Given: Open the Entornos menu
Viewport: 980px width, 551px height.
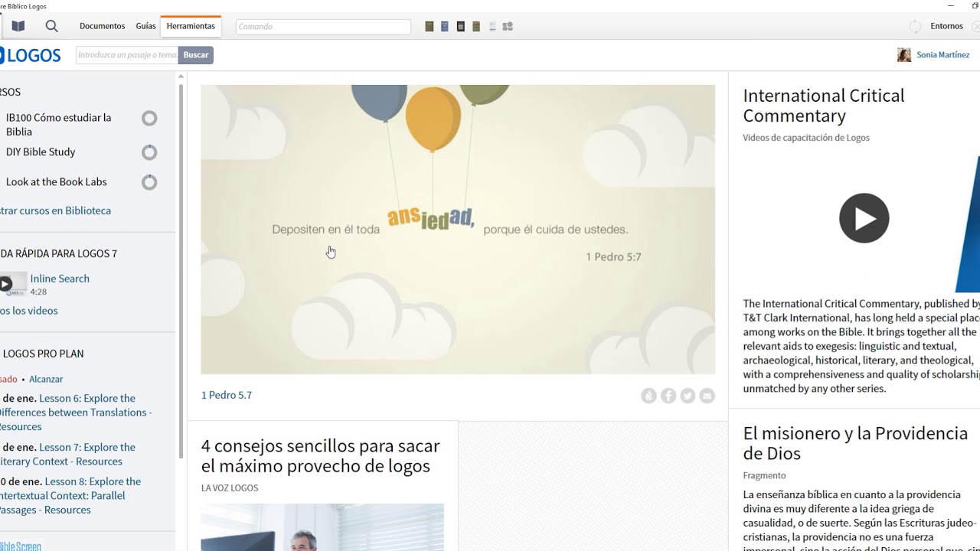Looking at the screenshot, I should click(946, 26).
